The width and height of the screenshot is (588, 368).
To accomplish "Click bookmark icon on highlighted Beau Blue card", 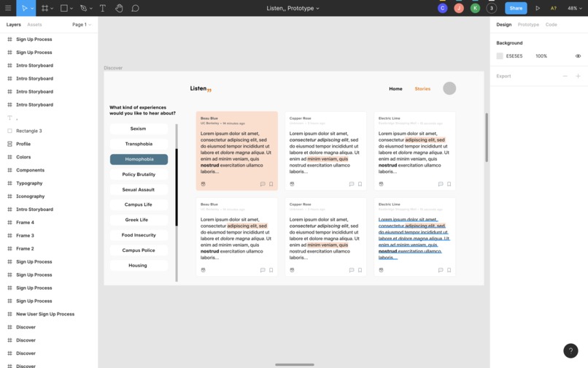I will pyautogui.click(x=271, y=184).
